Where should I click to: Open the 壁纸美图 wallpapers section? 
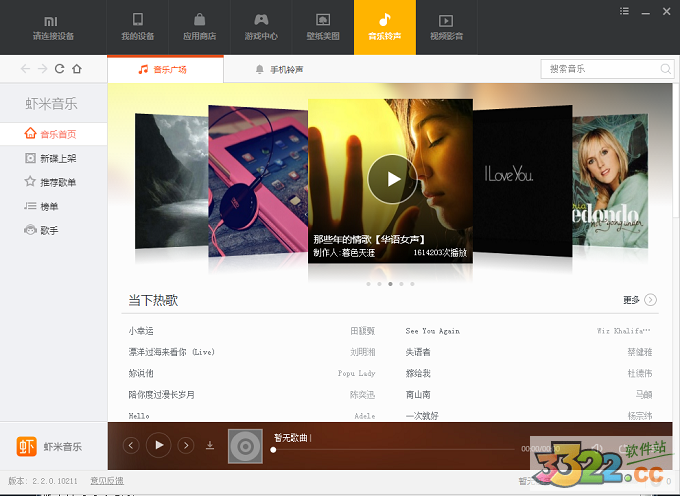(x=323, y=27)
